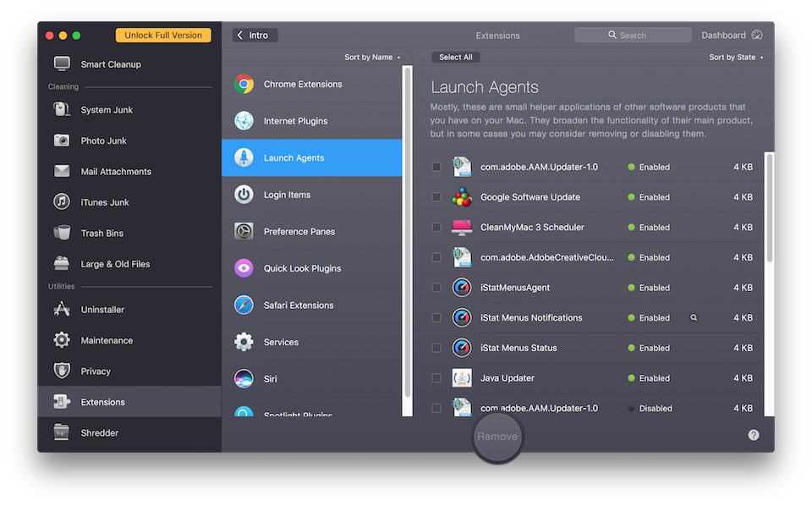Image resolution: width=812 pixels, height=506 pixels.
Task: Switch to Maintenance utility
Action: pos(129,340)
